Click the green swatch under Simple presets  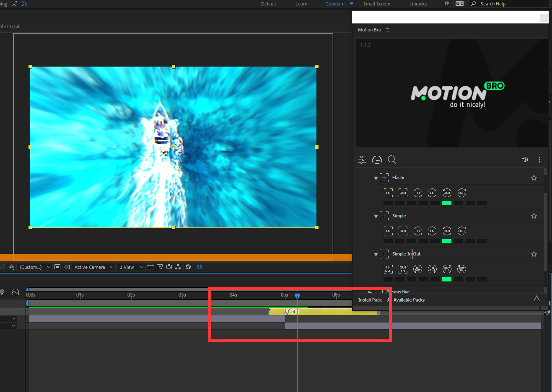pyautogui.click(x=447, y=241)
